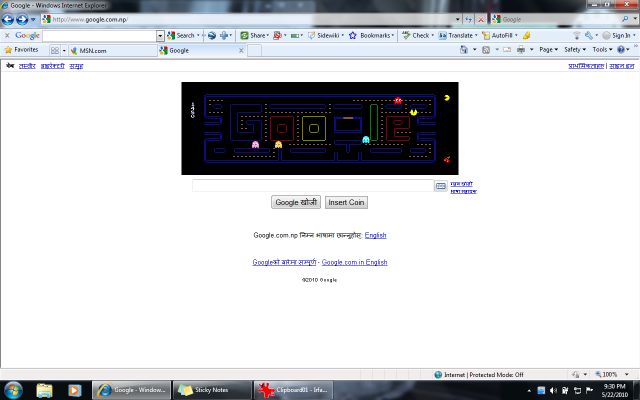The image size is (640, 400).
Task: Click the Google Toolbar search field
Action: 99,36
